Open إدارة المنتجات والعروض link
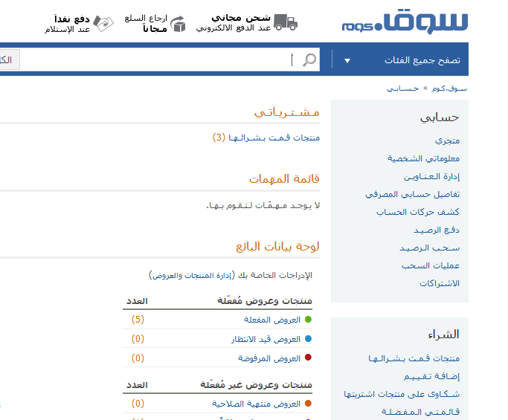 (x=191, y=275)
